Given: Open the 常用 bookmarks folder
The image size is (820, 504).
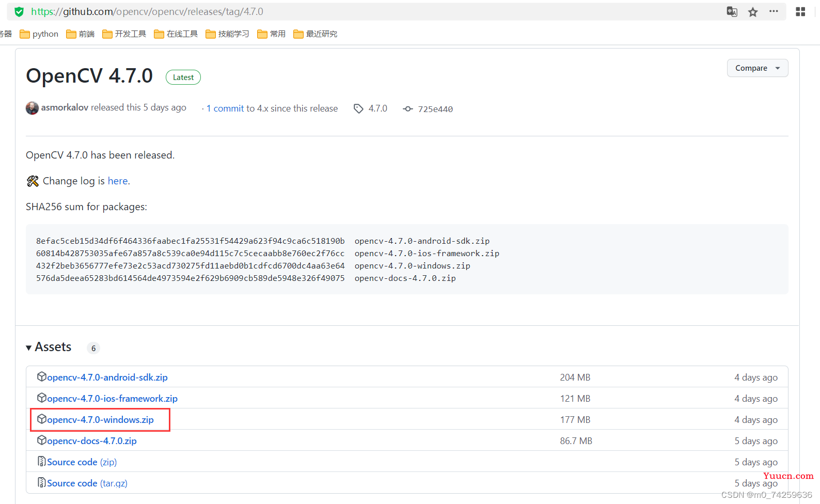Looking at the screenshot, I should [x=271, y=34].
